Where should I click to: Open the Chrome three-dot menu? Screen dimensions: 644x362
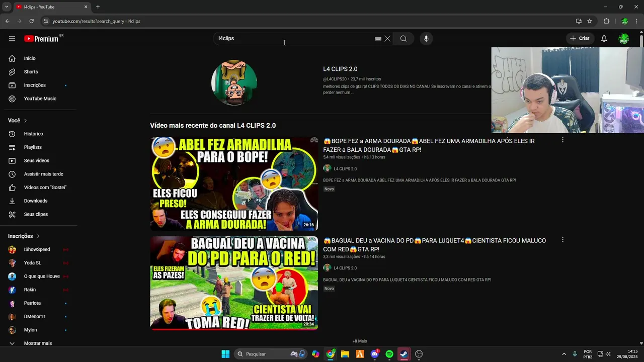point(637,21)
